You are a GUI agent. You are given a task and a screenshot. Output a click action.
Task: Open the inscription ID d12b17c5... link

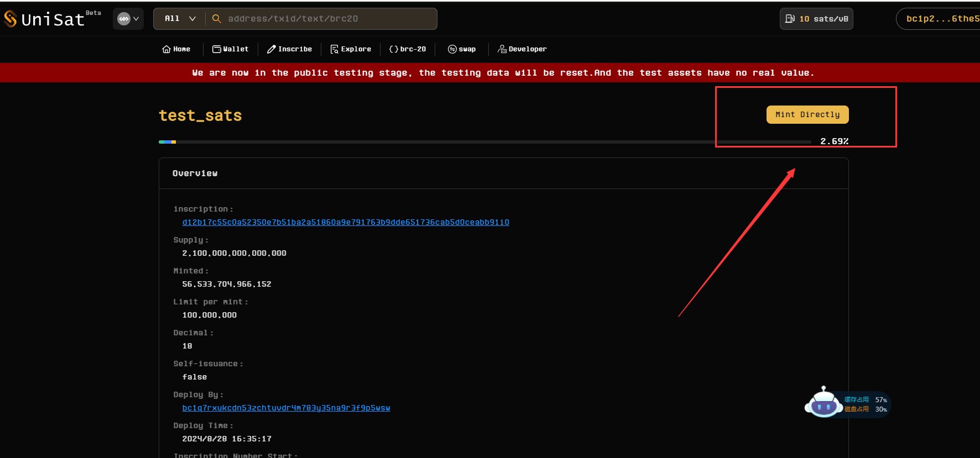[346, 222]
